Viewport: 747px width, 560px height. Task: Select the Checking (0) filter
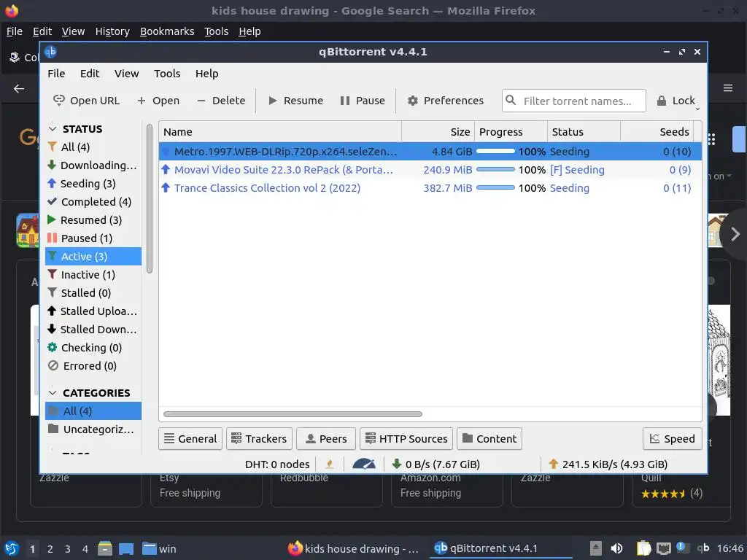pyautogui.click(x=93, y=348)
